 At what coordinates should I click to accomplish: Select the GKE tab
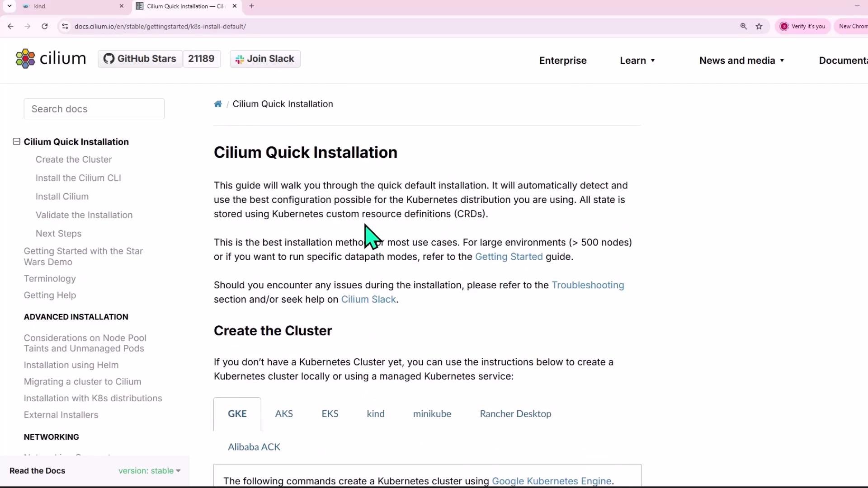point(237,414)
